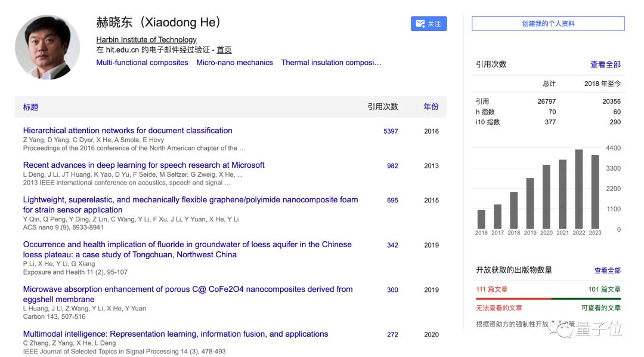Open Recent advances in deep learning paper
Image resolution: width=644 pixels, height=357 pixels.
click(144, 165)
